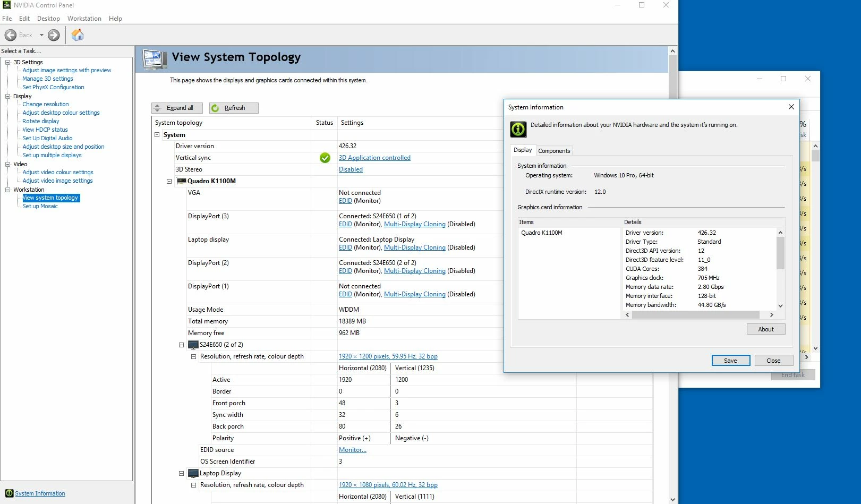Click the Laptop Display monitor icon

pos(193,473)
